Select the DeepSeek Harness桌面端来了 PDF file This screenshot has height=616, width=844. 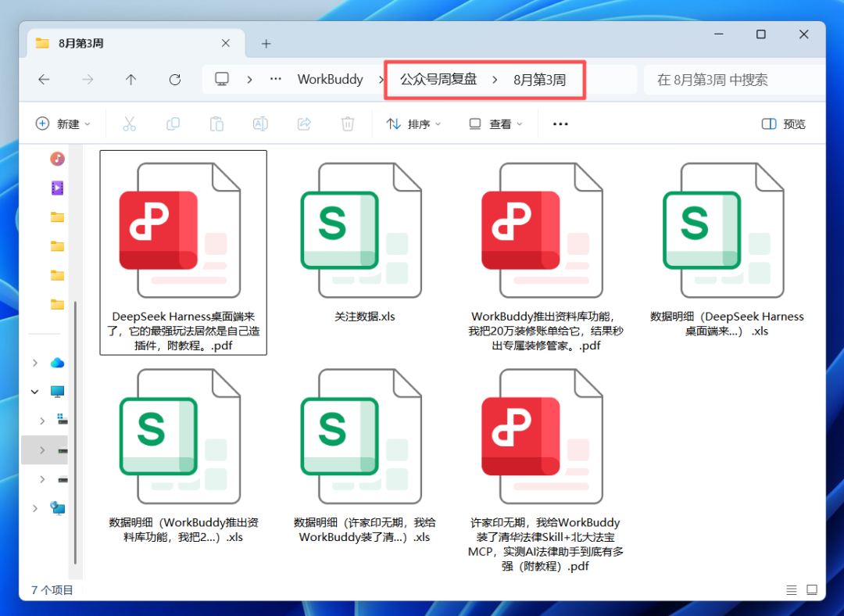point(183,252)
